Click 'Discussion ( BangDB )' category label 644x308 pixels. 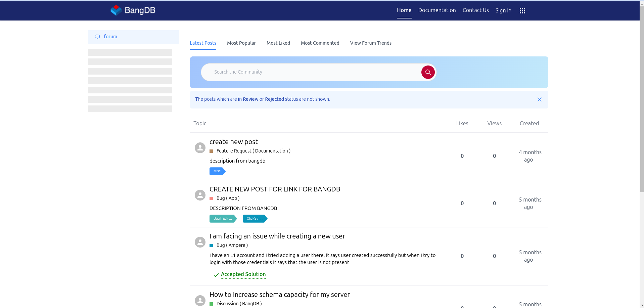(239, 304)
